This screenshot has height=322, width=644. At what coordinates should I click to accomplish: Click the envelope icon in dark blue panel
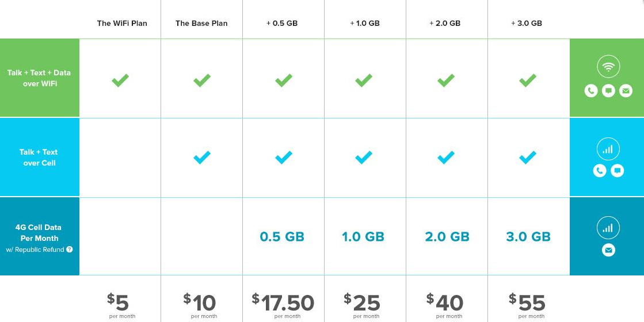(608, 250)
